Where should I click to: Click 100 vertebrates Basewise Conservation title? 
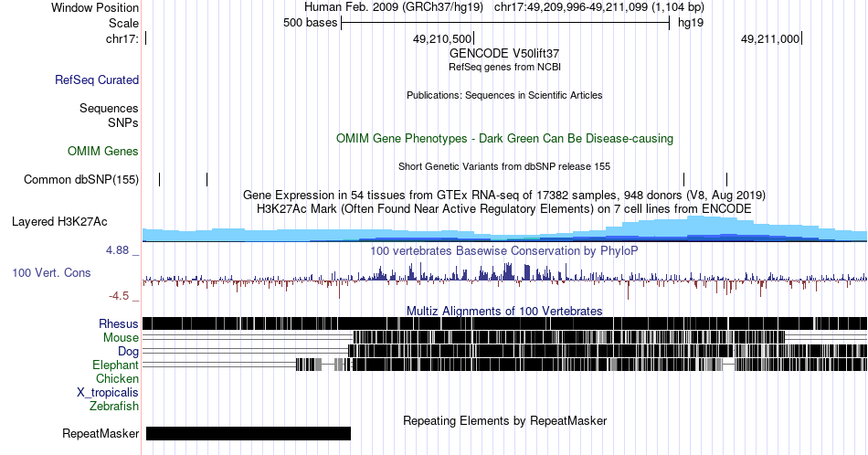(x=504, y=250)
